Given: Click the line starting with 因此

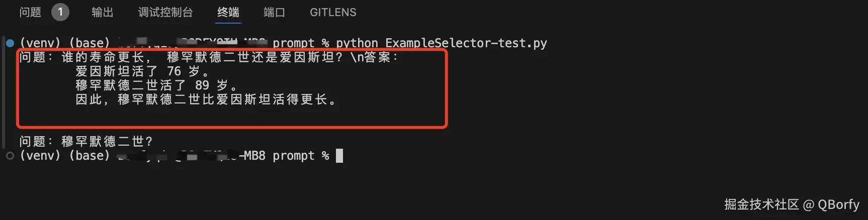Looking at the screenshot, I should pyautogui.click(x=206, y=99).
